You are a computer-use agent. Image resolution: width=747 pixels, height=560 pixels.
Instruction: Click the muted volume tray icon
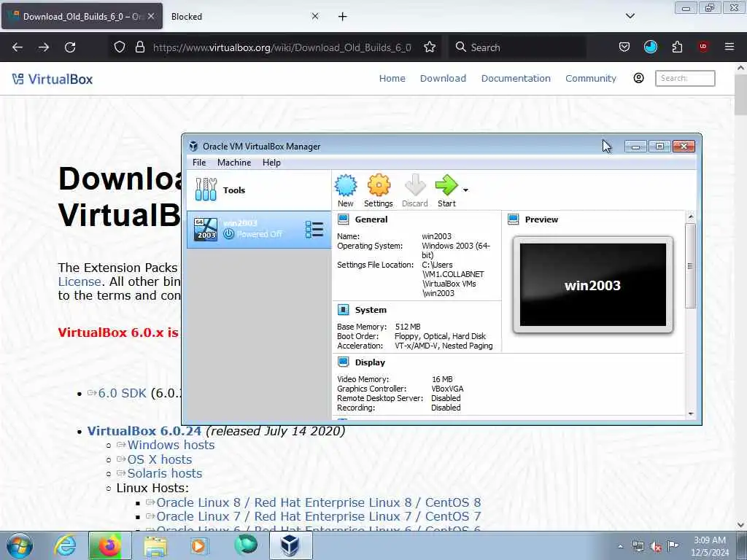[x=656, y=547]
